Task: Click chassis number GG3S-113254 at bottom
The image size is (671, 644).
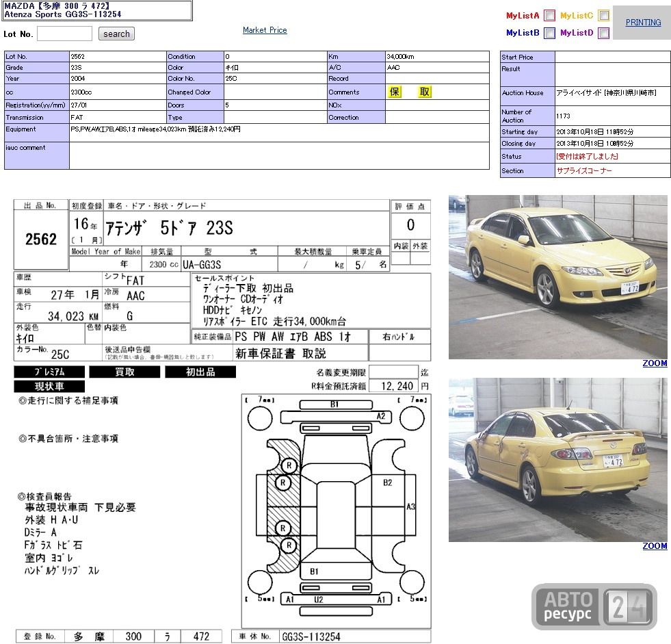Action: (311, 636)
